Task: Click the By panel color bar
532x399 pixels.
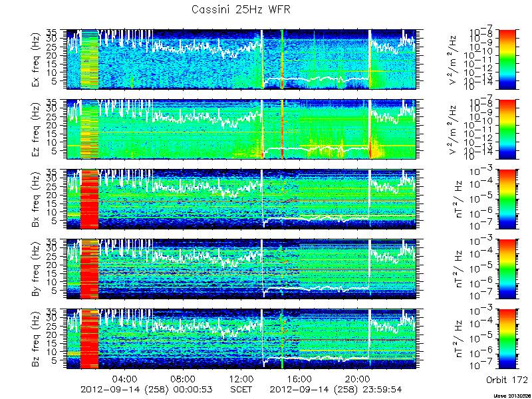Action: pyautogui.click(x=507, y=269)
